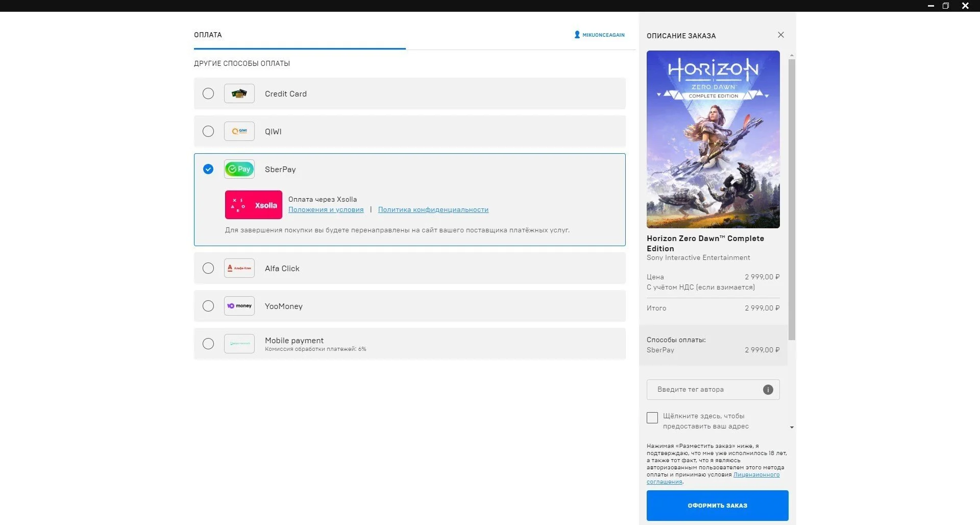Click the Credit Card logo icon

[x=239, y=93]
